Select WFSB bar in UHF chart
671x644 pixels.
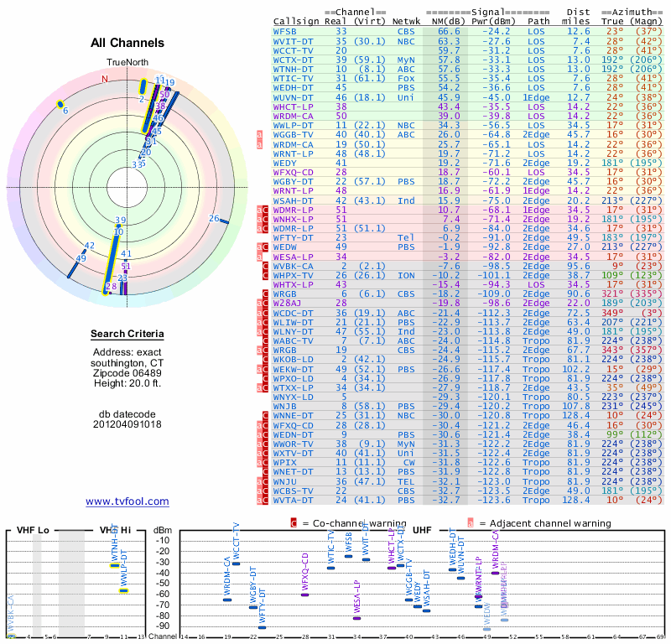(348, 556)
